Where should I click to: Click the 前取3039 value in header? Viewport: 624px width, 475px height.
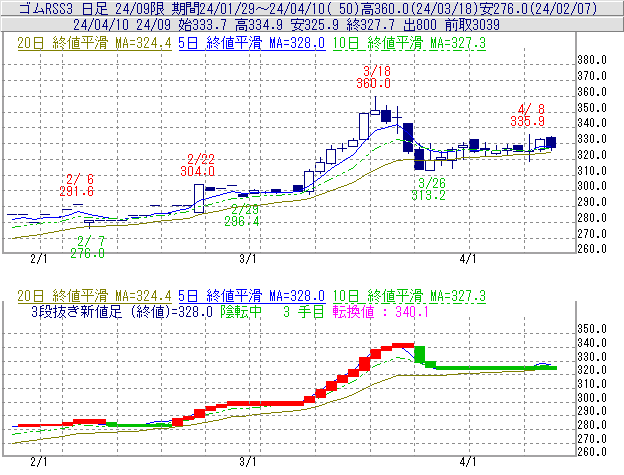(x=472, y=25)
